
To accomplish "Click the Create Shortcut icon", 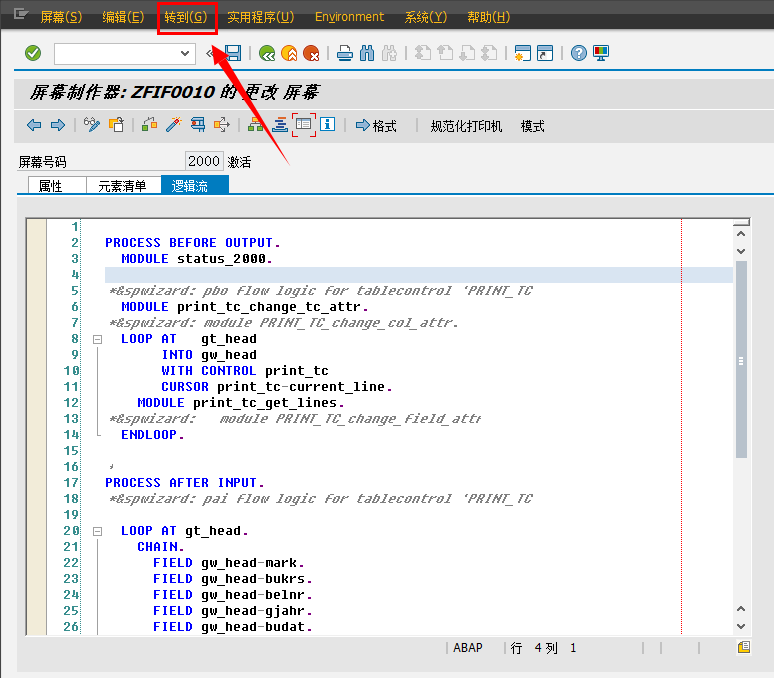I will tap(545, 53).
